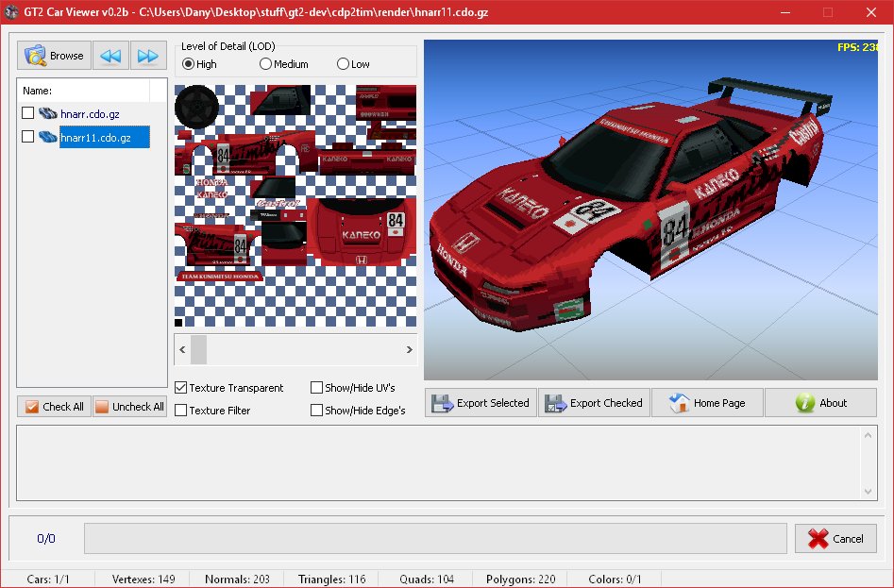Select the hnarr11.cdo.gz file row
Image resolution: width=894 pixels, height=588 pixels.
coord(105,137)
